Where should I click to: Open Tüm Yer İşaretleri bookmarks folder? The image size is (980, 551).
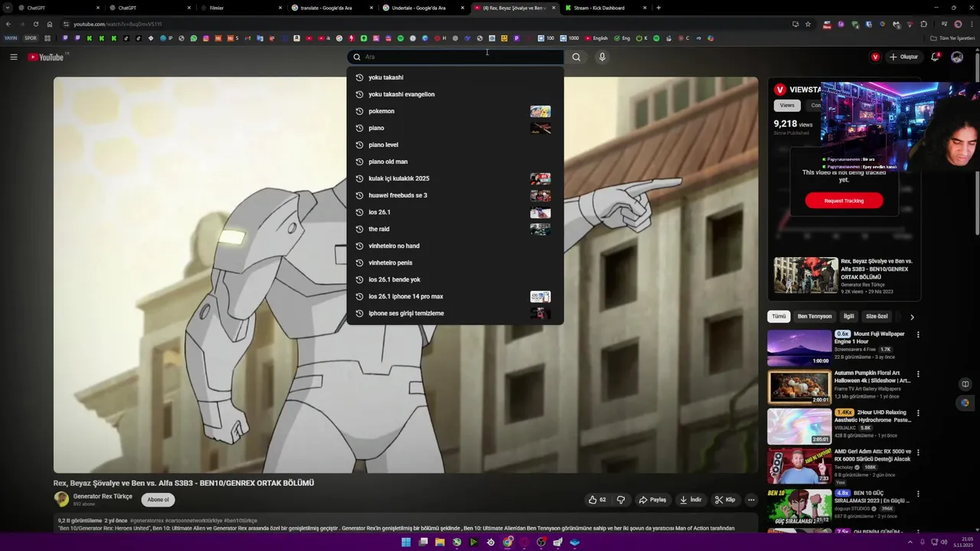[x=952, y=38]
